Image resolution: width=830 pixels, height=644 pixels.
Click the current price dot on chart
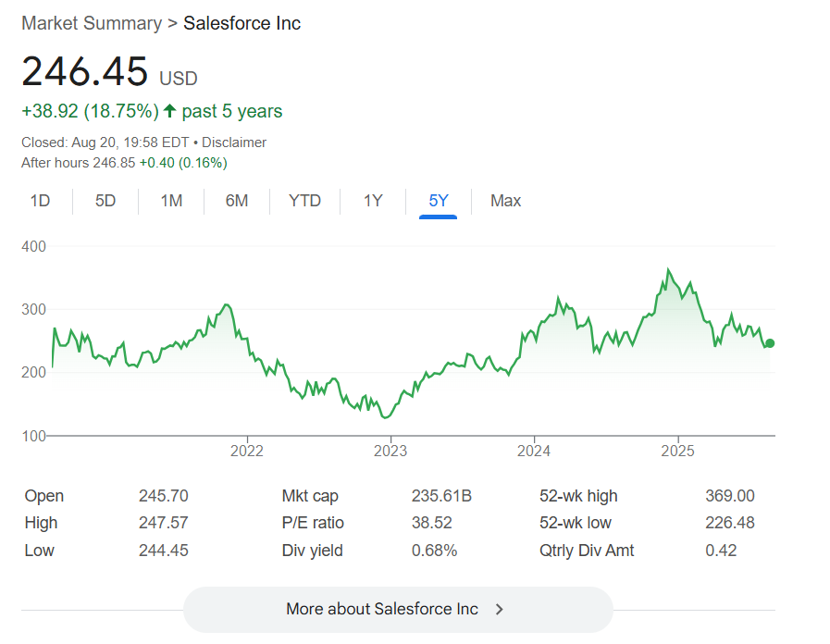pos(770,343)
